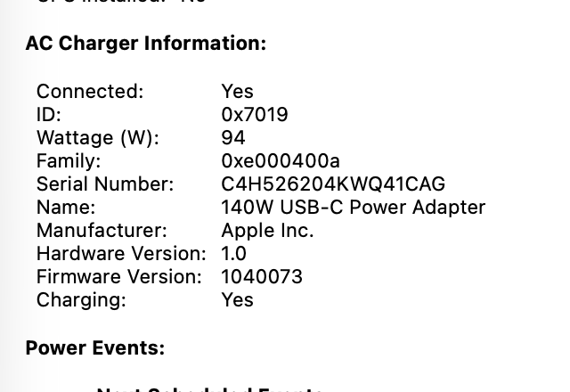
Task: Select the firmware version value 1040073
Action: [x=261, y=277]
